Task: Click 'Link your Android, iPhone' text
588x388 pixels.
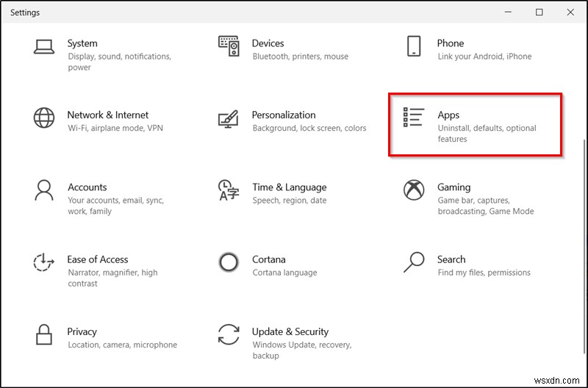Action: (x=484, y=57)
